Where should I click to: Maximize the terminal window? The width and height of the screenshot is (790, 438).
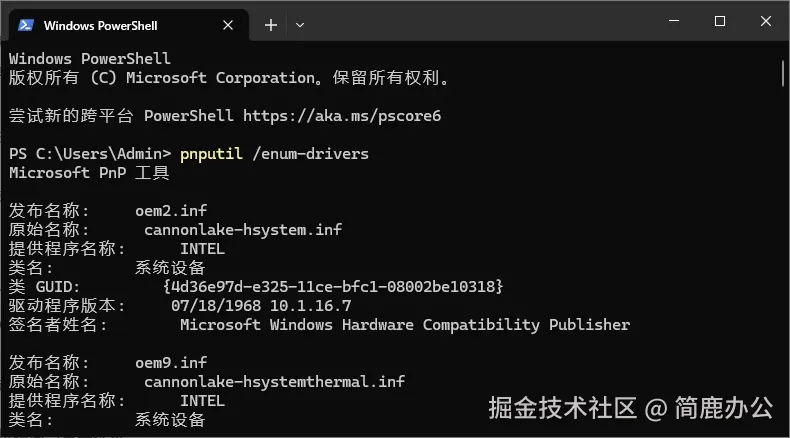(720, 22)
